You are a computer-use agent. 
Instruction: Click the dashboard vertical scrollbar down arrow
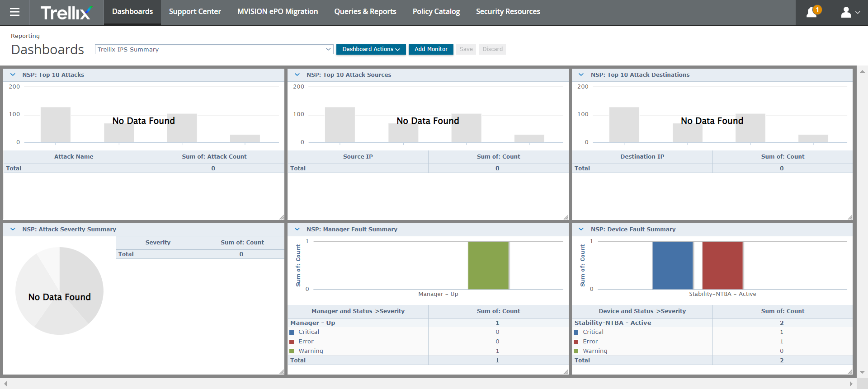coord(862,372)
